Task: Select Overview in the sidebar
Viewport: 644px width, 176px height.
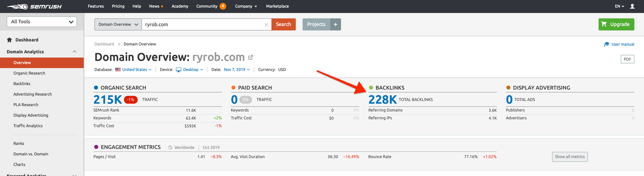Action: pos(42,63)
